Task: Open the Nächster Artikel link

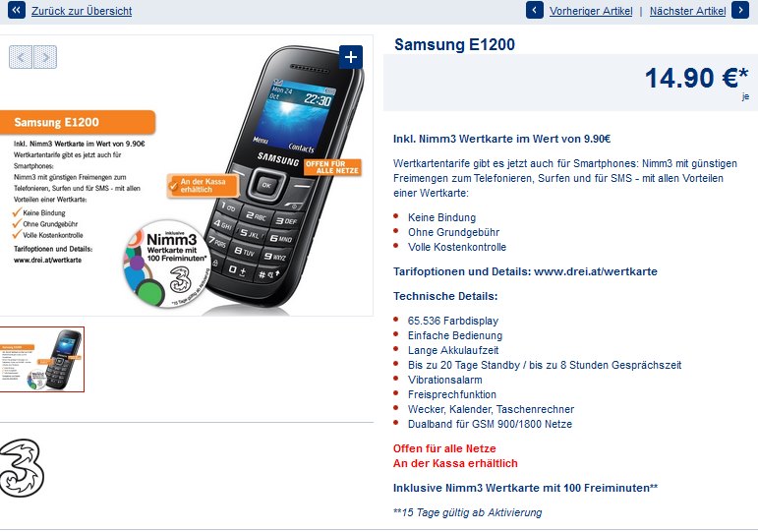Action: tap(687, 11)
